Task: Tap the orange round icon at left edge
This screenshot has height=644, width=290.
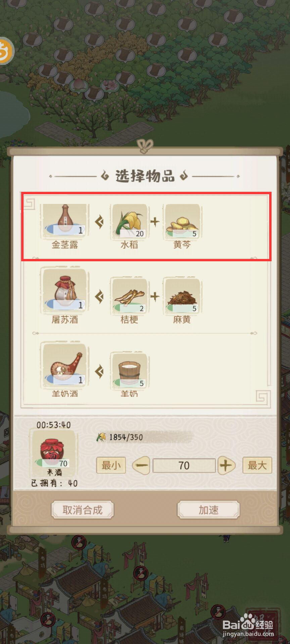Action: (6, 51)
